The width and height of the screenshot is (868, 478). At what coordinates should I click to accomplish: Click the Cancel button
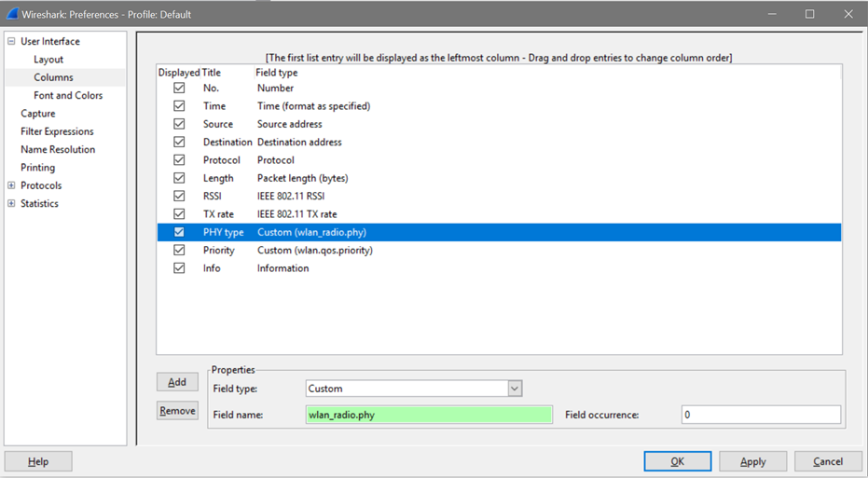coord(828,461)
